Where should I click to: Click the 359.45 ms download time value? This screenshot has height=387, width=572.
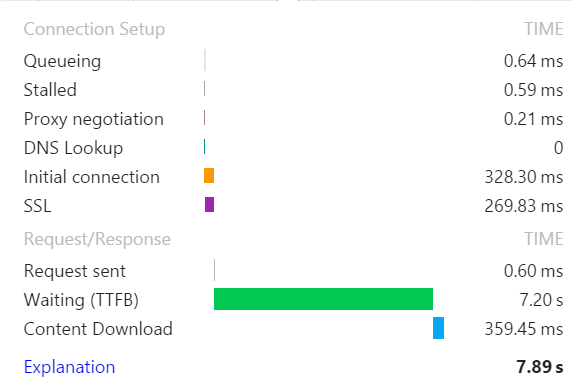[x=524, y=329]
